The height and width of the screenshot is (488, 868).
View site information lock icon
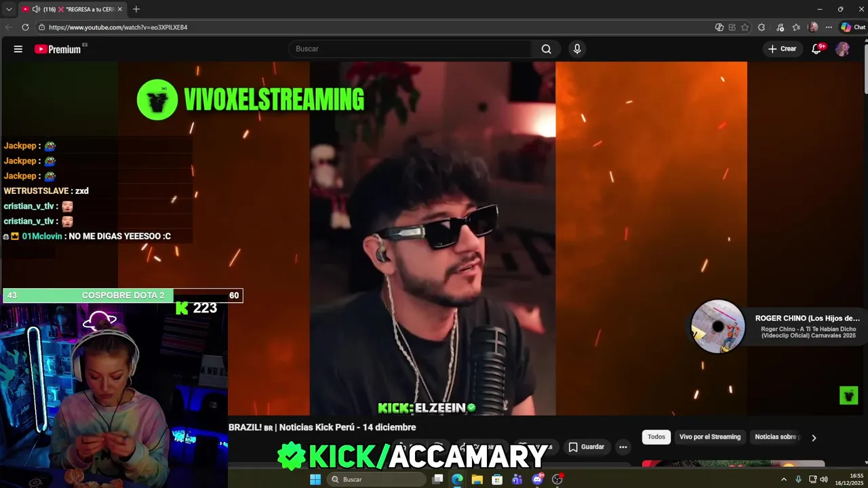click(x=41, y=27)
